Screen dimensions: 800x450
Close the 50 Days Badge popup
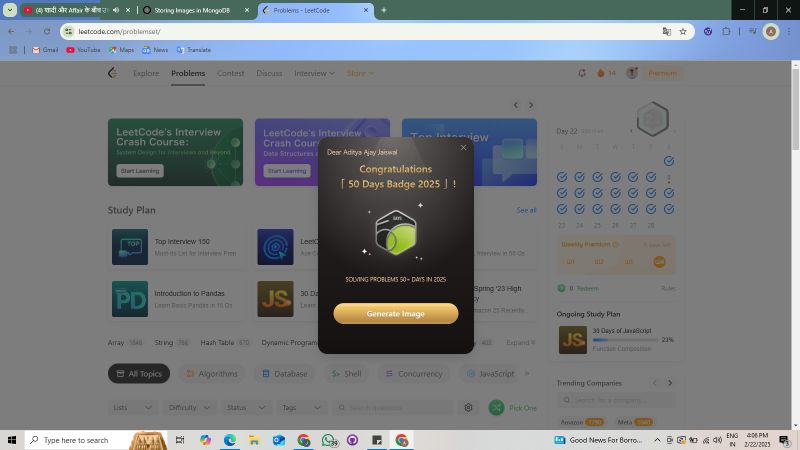tap(463, 147)
